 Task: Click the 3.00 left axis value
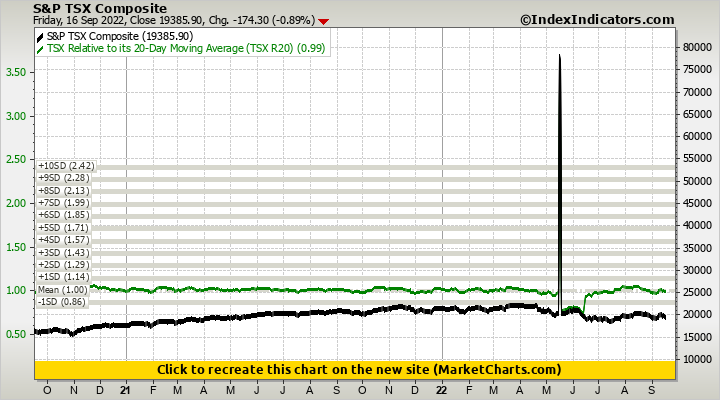coord(16,116)
